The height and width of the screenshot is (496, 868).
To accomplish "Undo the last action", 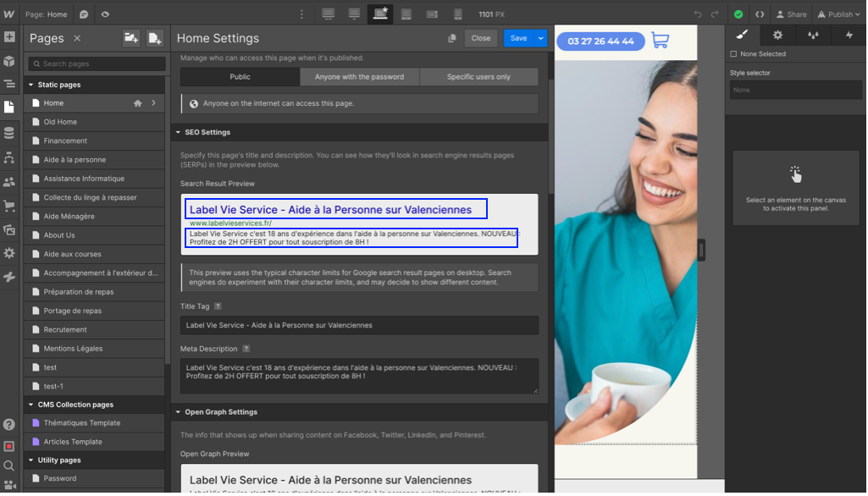I will pyautogui.click(x=698, y=14).
